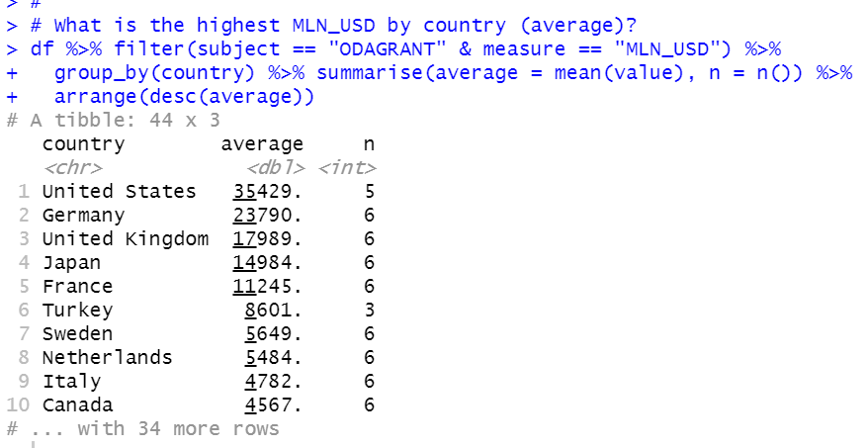Click the average value 23790
The width and height of the screenshot is (868, 448).
coord(267,216)
